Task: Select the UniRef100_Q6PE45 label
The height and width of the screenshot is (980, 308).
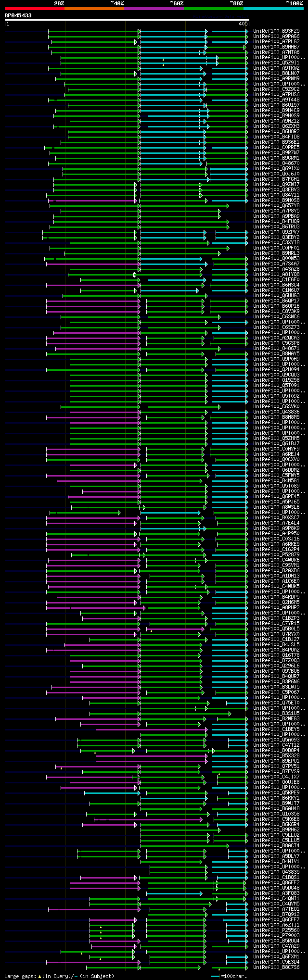Action: pos(276,496)
